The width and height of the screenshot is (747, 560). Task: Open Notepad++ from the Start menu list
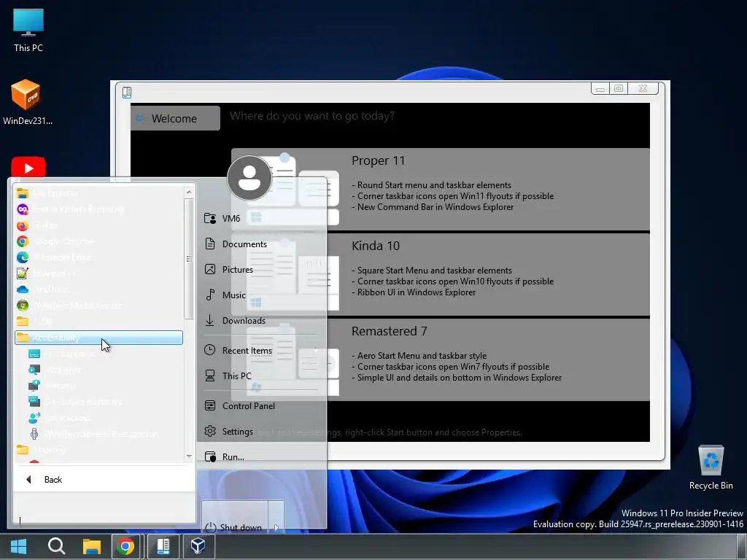pos(98,273)
